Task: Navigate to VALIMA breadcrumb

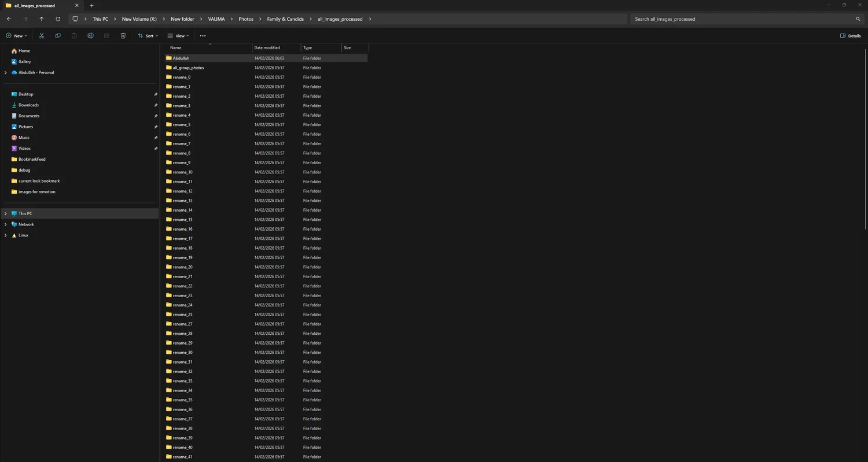Action: (216, 19)
